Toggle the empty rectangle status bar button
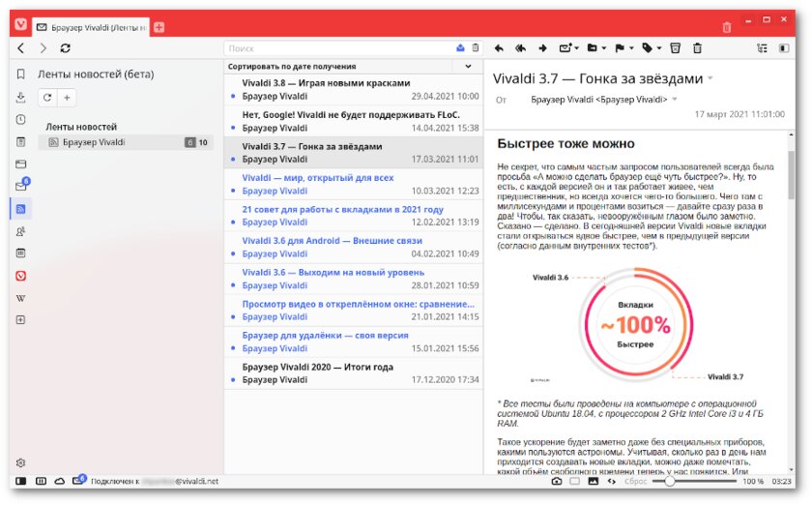This screenshot has width=812, height=505. coord(575,481)
